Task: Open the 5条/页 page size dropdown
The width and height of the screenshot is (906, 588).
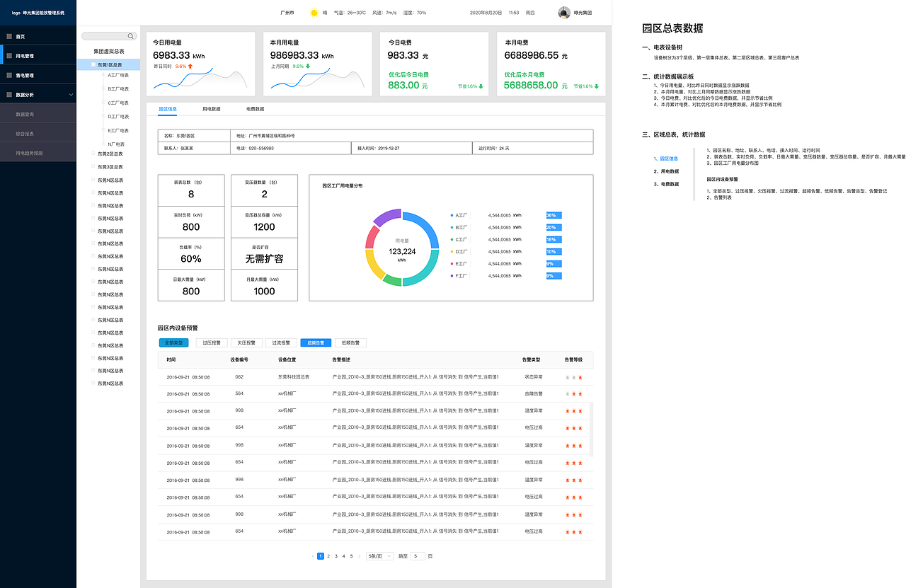Action: 380,556
